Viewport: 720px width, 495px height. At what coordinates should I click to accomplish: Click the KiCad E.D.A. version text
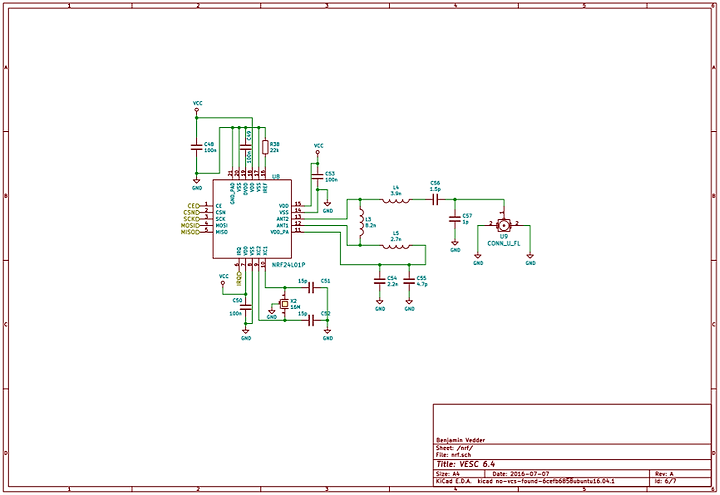click(x=525, y=481)
